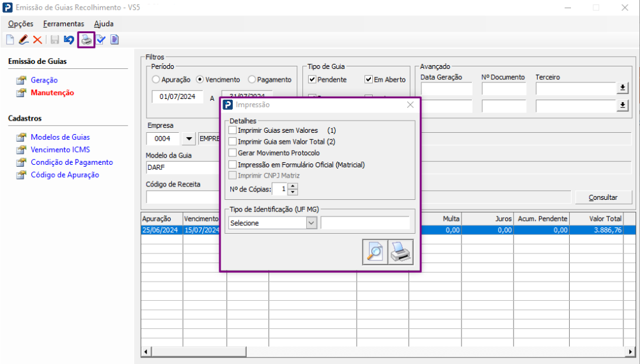Click the red X delete icon
This screenshot has height=364, width=640.
tap(37, 40)
